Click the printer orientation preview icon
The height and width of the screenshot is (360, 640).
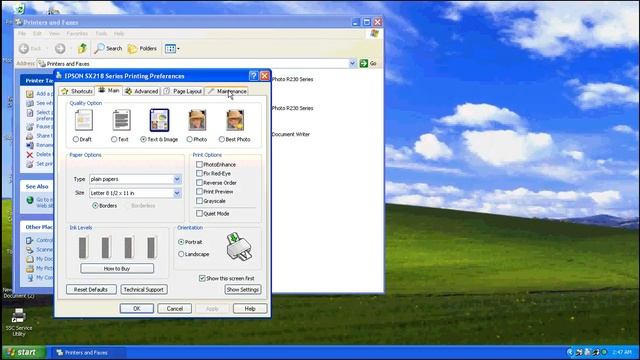pos(239,247)
